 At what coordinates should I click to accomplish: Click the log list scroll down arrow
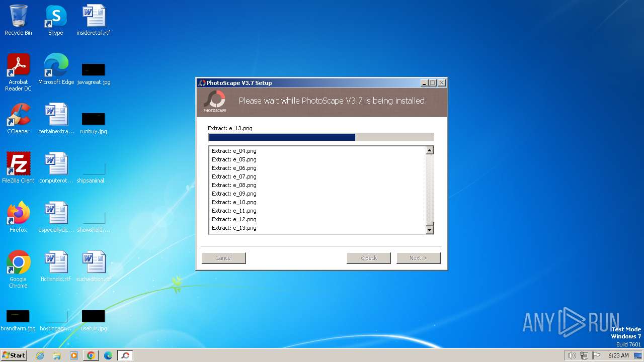pyautogui.click(x=430, y=230)
